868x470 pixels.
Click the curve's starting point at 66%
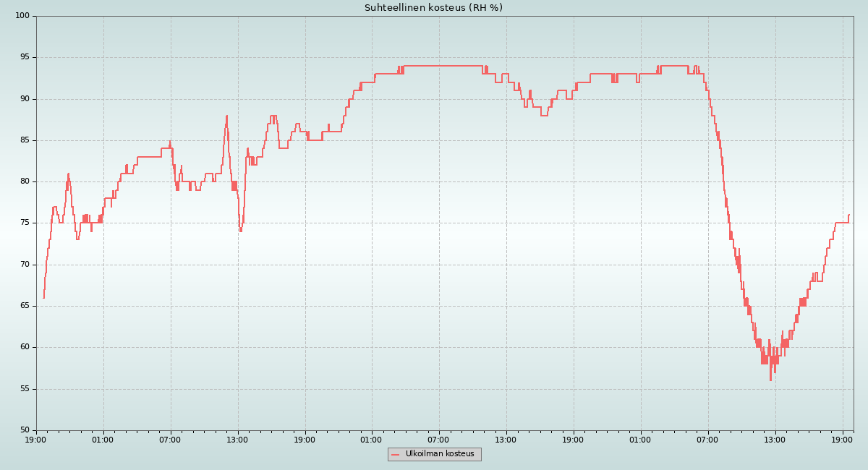pos(43,297)
